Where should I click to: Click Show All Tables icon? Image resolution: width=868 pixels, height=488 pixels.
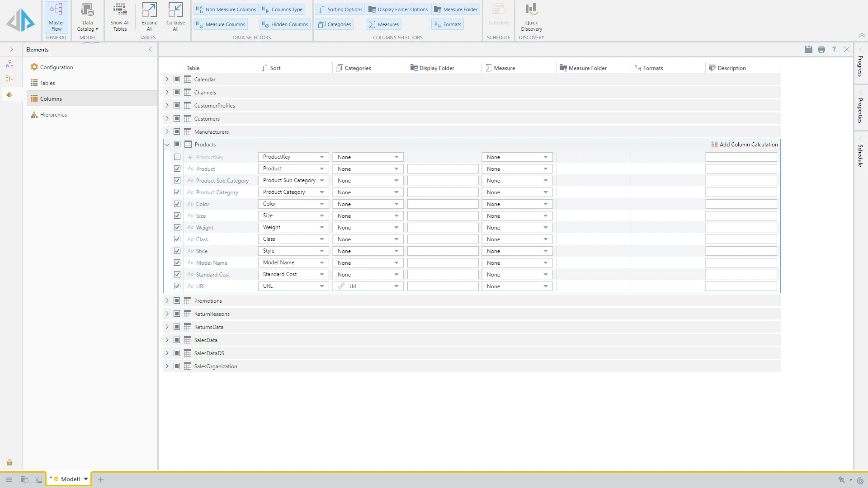pos(120,17)
